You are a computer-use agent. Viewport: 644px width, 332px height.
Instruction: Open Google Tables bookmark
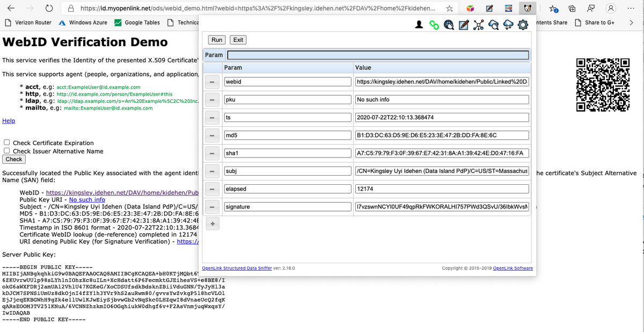click(x=137, y=23)
